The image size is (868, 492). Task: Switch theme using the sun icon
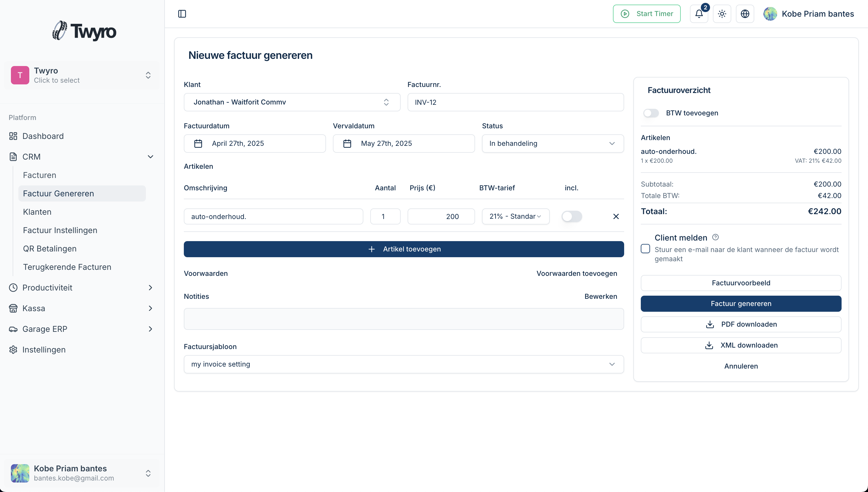point(722,14)
